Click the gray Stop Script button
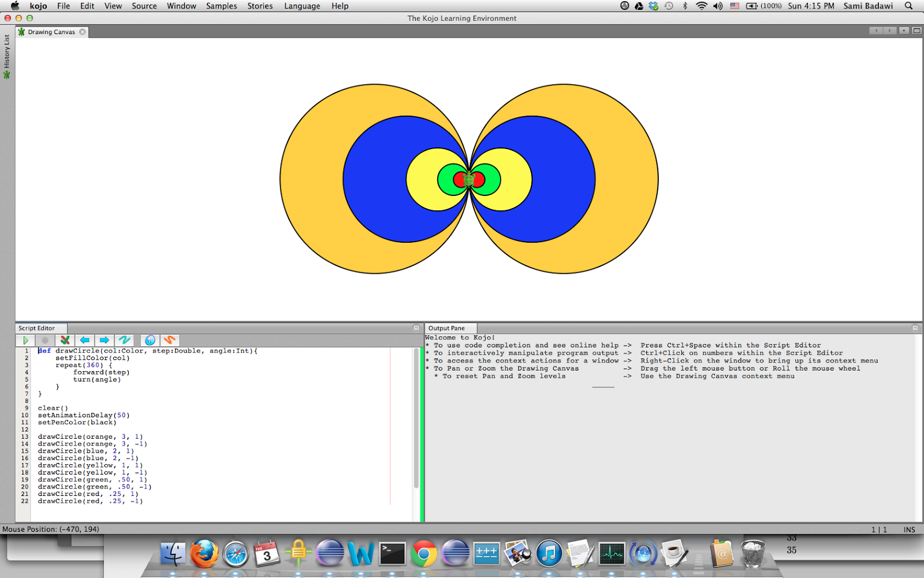924x578 pixels. pos(45,340)
